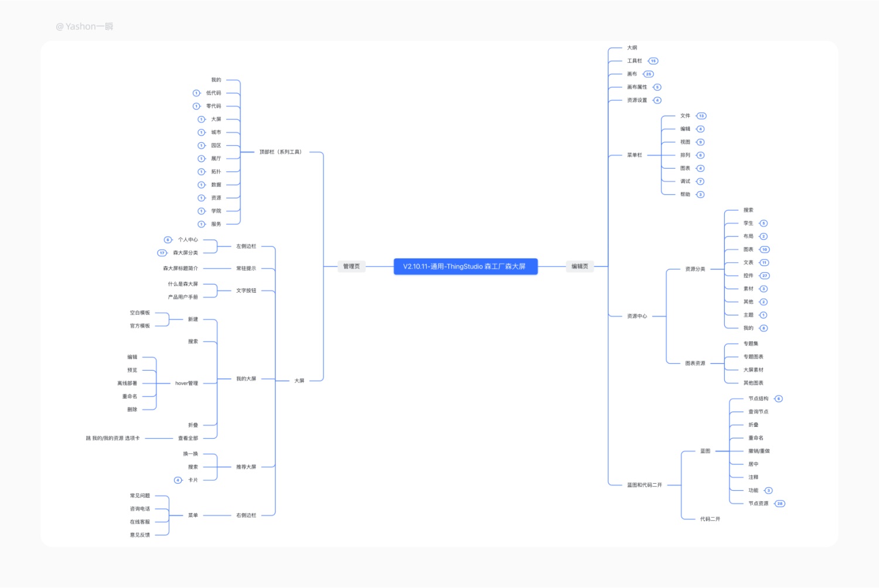Click the 大屏素材 leaf text
Image resolution: width=879 pixels, height=588 pixels.
[x=754, y=370]
